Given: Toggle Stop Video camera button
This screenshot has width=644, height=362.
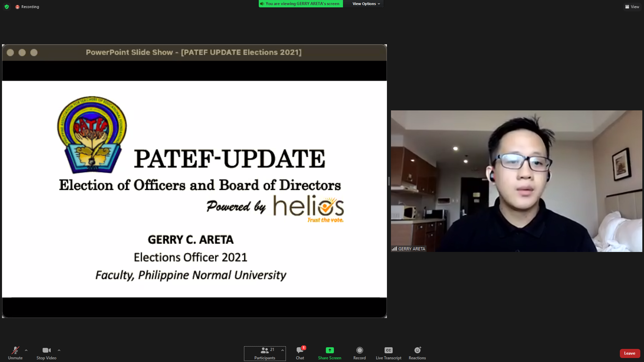Looking at the screenshot, I should (x=46, y=351).
